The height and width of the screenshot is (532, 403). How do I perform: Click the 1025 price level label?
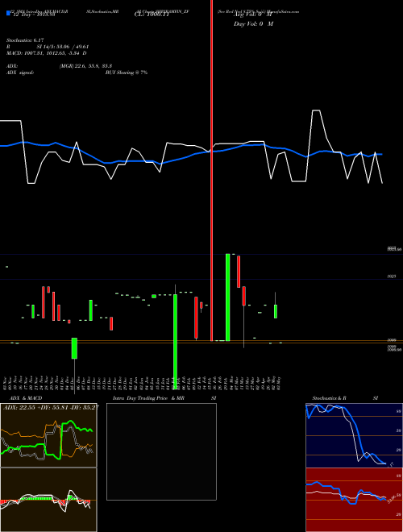tap(392, 276)
